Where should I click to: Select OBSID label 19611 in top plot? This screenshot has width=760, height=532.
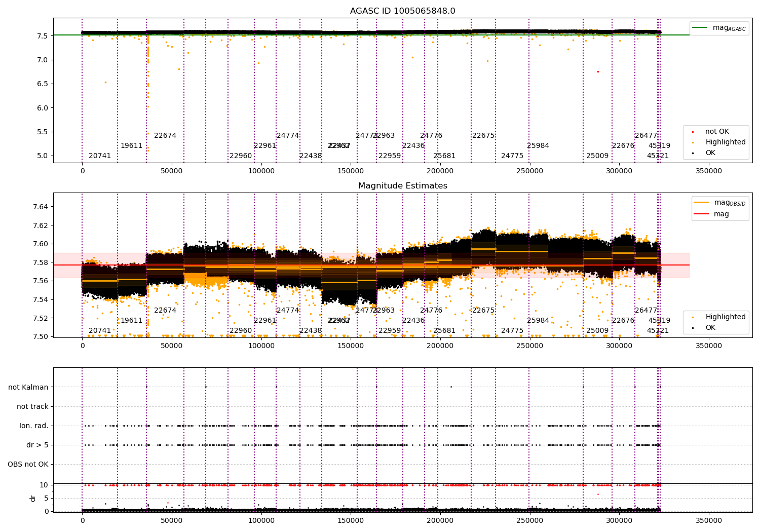132,146
